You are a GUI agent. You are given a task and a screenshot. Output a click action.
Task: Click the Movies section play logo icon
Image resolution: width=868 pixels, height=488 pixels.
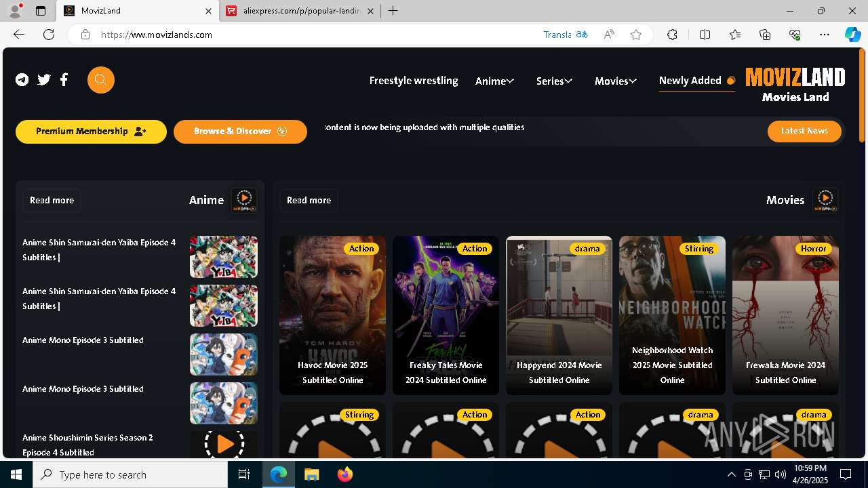click(x=825, y=200)
